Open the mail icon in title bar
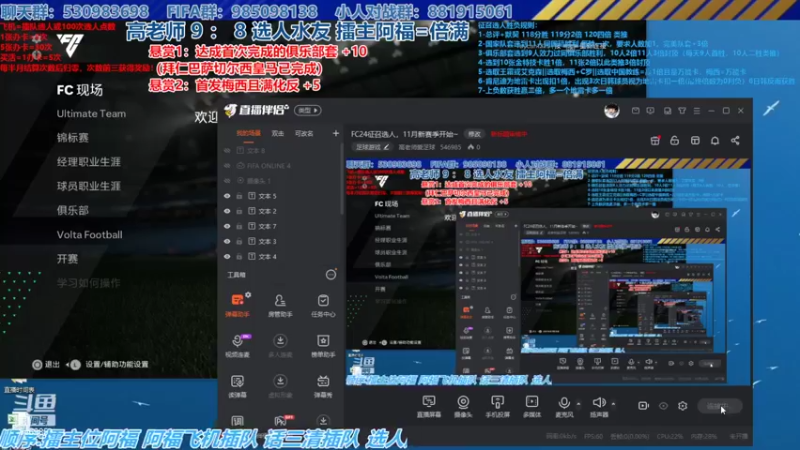The image size is (800, 450). (635, 110)
